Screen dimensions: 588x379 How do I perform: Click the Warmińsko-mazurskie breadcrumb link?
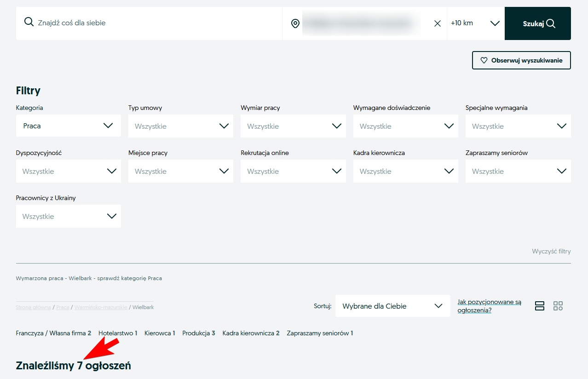101,307
